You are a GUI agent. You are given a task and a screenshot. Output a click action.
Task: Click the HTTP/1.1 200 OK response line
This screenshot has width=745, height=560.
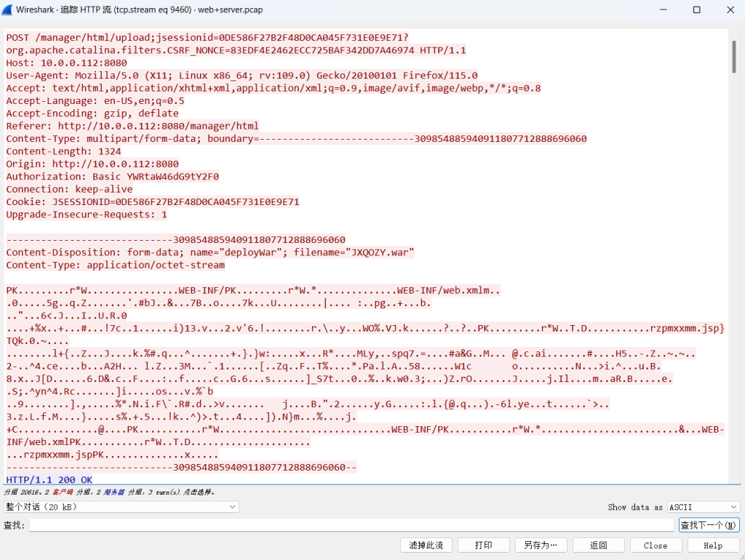pos(49,479)
